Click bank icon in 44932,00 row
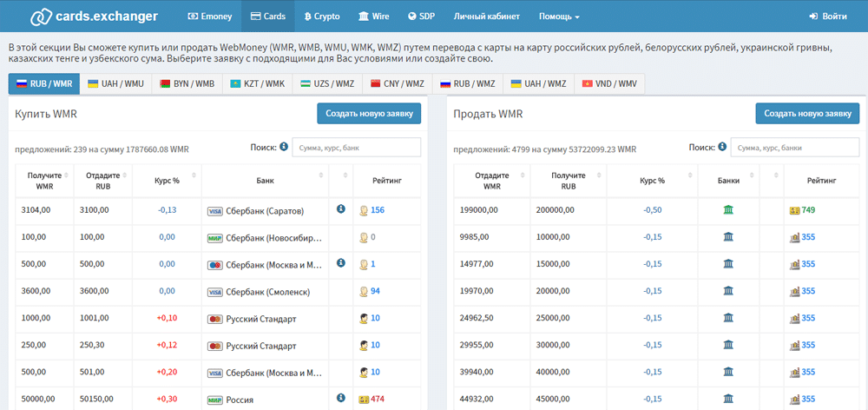Screen dimensions: 868x410 point(728,399)
